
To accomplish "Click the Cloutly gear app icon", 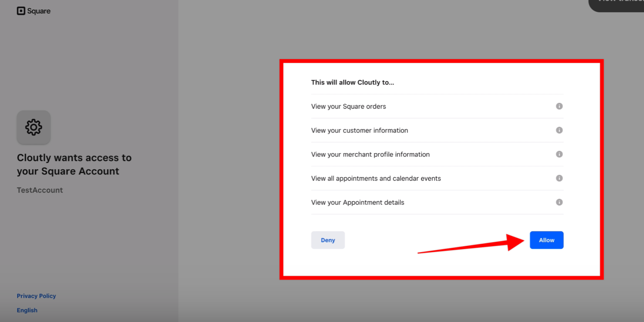I will pyautogui.click(x=33, y=127).
